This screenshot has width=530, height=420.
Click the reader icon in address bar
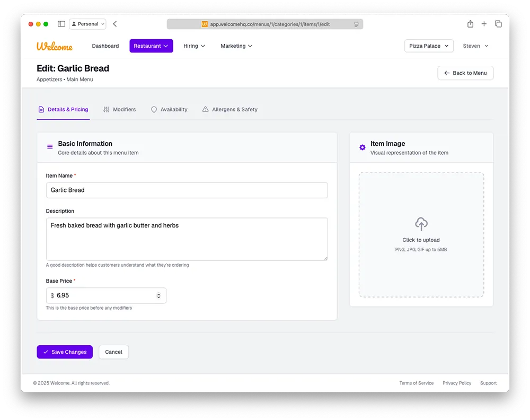coord(356,24)
